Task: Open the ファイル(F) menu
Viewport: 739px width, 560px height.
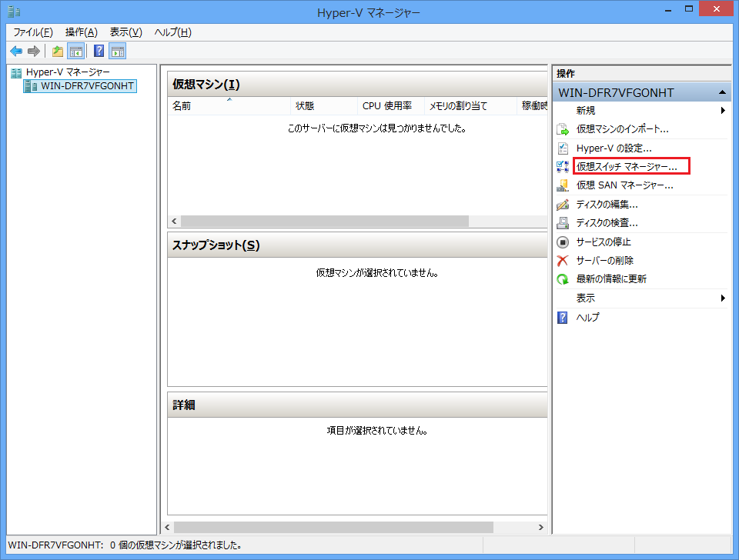Action: pyautogui.click(x=33, y=32)
